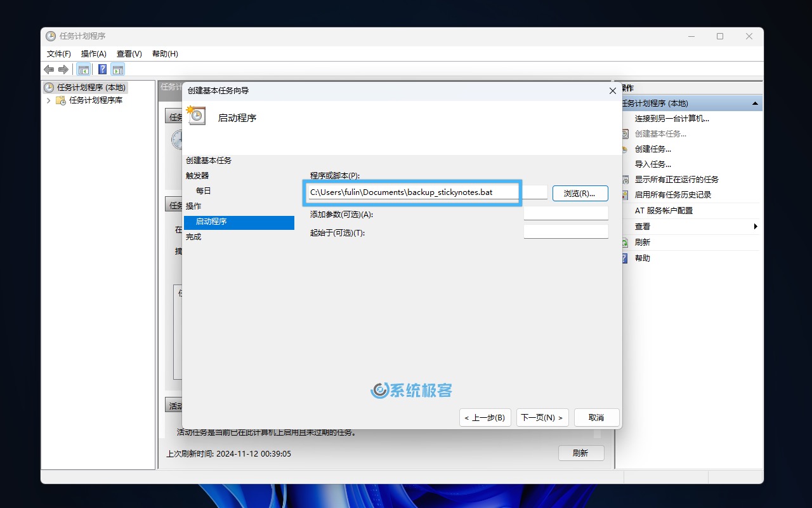Click the green 刷新 icon in actions
Viewport: 812px width, 508px height.
(x=624, y=242)
